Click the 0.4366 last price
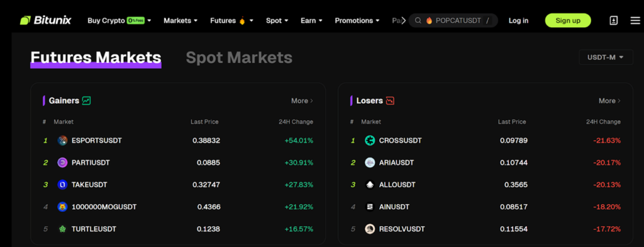 coord(209,207)
